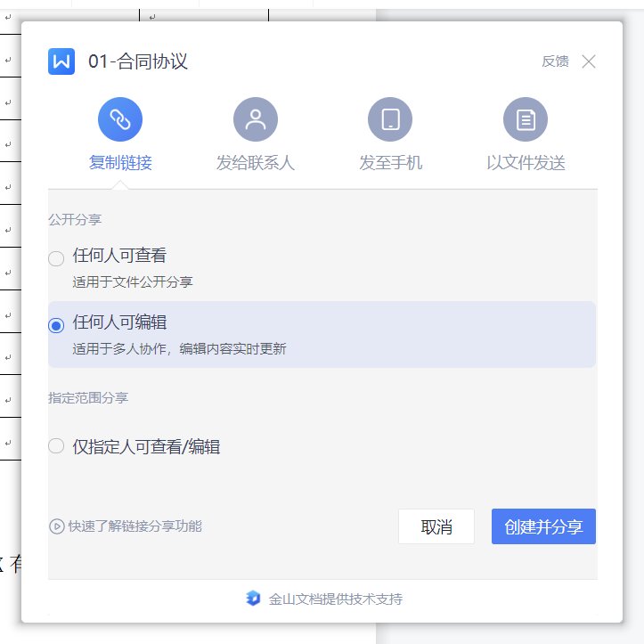644x644 pixels.
Task: Close the share dialog with the X
Action: tap(588, 61)
